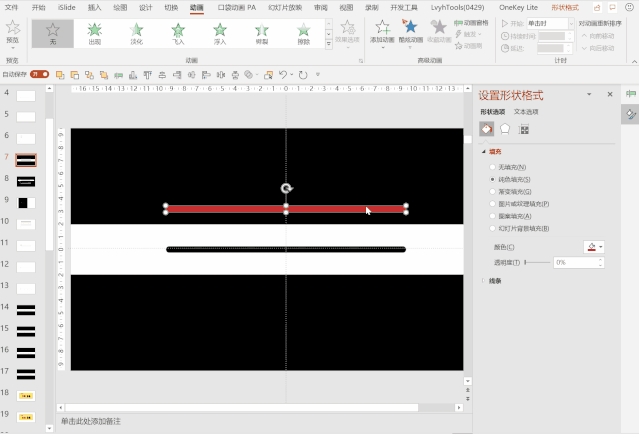Select Picture or texture fill (图片或纹理填充)

coord(492,204)
